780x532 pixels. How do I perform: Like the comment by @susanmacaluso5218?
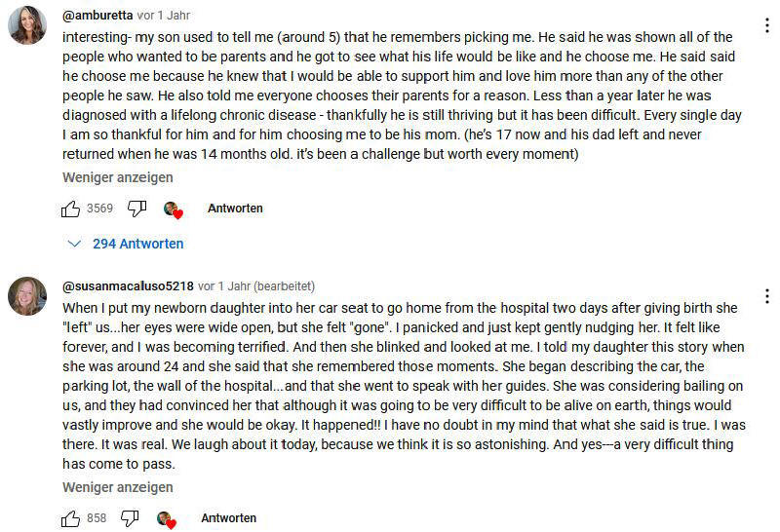tap(71, 518)
